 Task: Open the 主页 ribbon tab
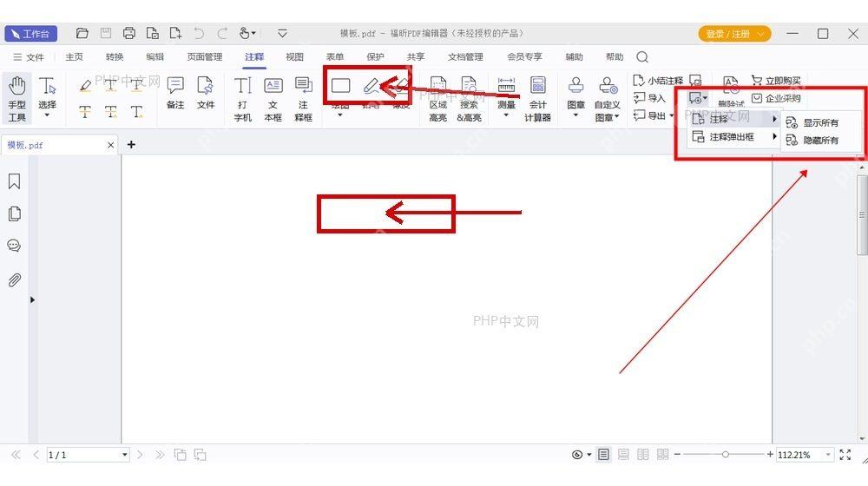coord(74,57)
